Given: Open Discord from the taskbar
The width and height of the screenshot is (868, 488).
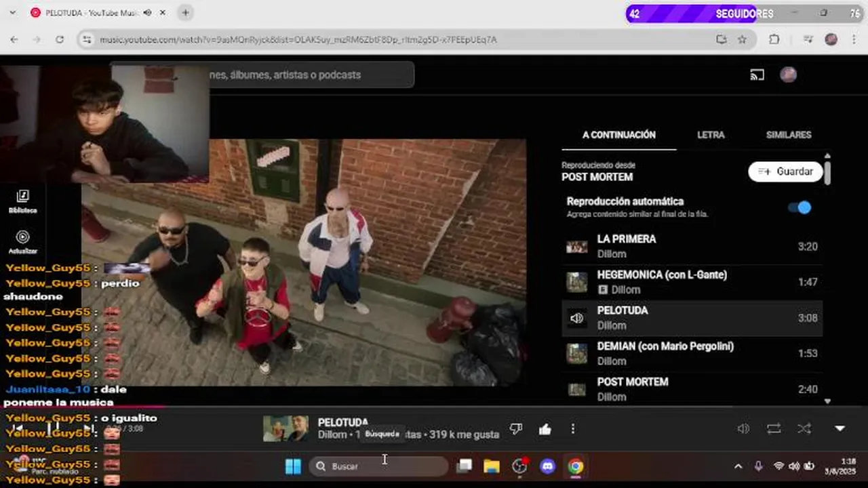Looking at the screenshot, I should point(547,466).
